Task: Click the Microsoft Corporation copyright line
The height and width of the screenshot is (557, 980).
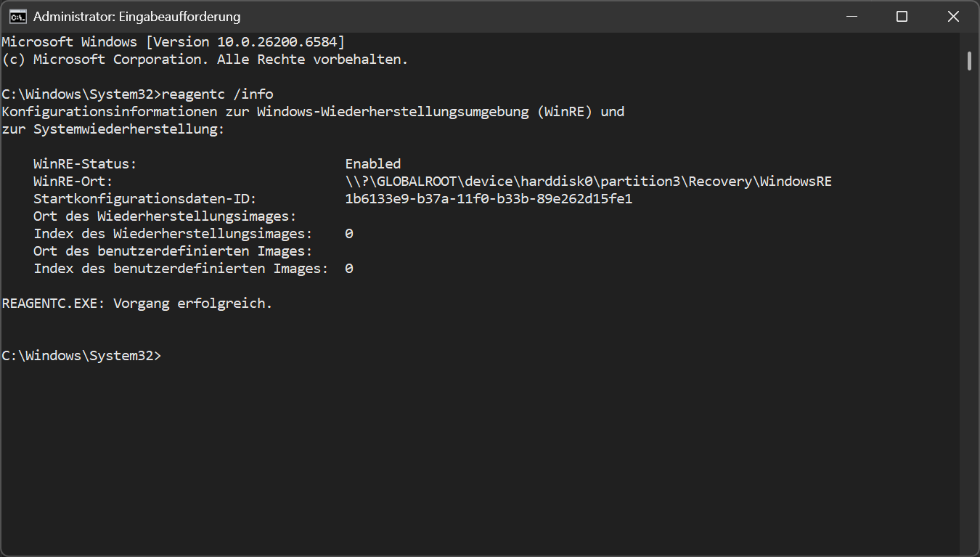Action: [205, 60]
